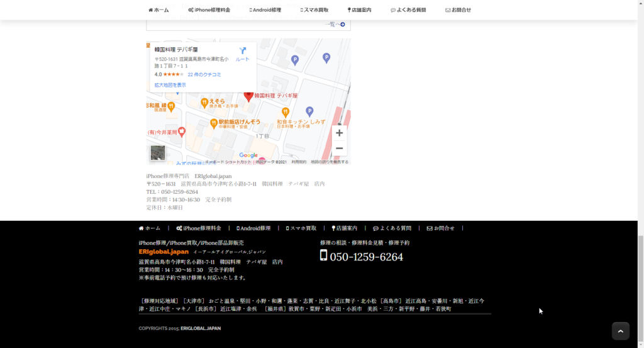The width and height of the screenshot is (644, 348).
Task: Click the footer よくある質問 link
Action: [392, 228]
